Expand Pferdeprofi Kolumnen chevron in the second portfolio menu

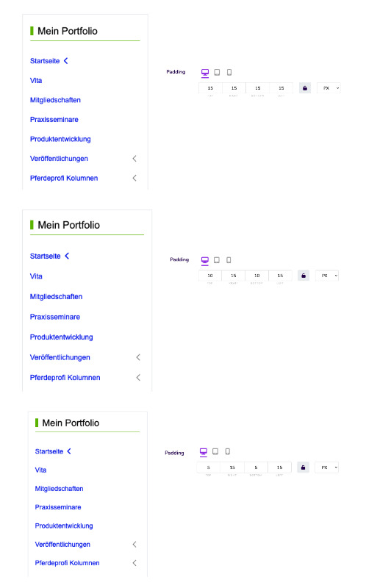pyautogui.click(x=138, y=378)
